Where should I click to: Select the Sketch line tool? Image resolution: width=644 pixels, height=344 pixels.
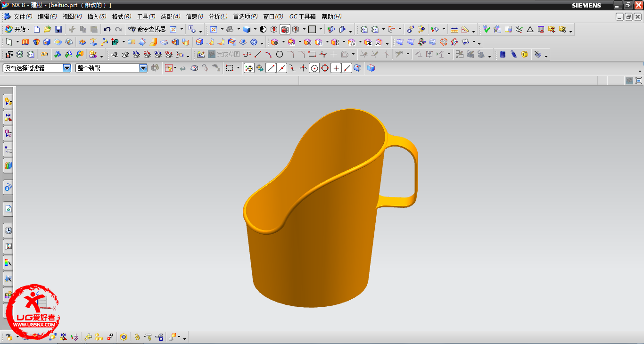tap(258, 54)
